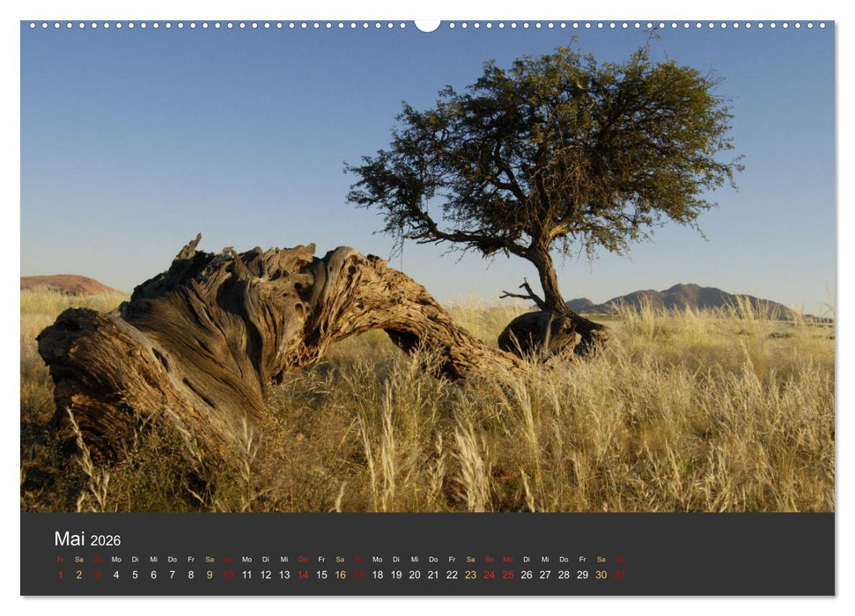855x616 pixels.
Task: Click Saturday date 23
Action: coord(470,575)
